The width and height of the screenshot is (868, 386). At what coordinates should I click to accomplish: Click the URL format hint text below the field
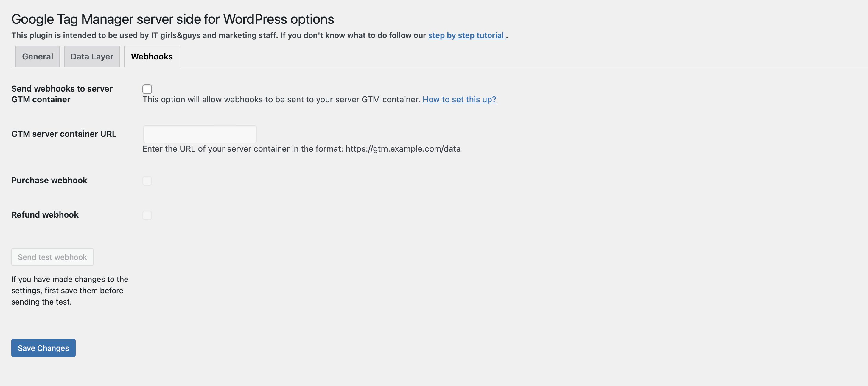pyautogui.click(x=301, y=149)
